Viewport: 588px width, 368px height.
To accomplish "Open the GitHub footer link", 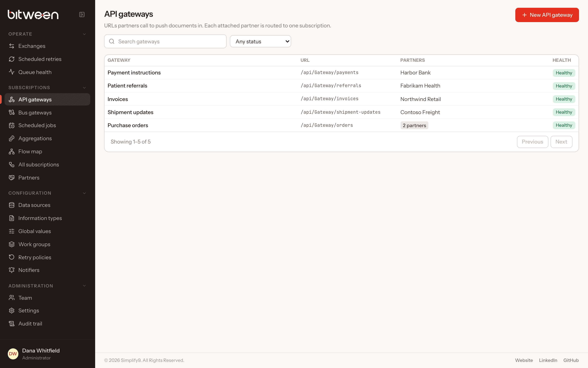I will (x=571, y=360).
